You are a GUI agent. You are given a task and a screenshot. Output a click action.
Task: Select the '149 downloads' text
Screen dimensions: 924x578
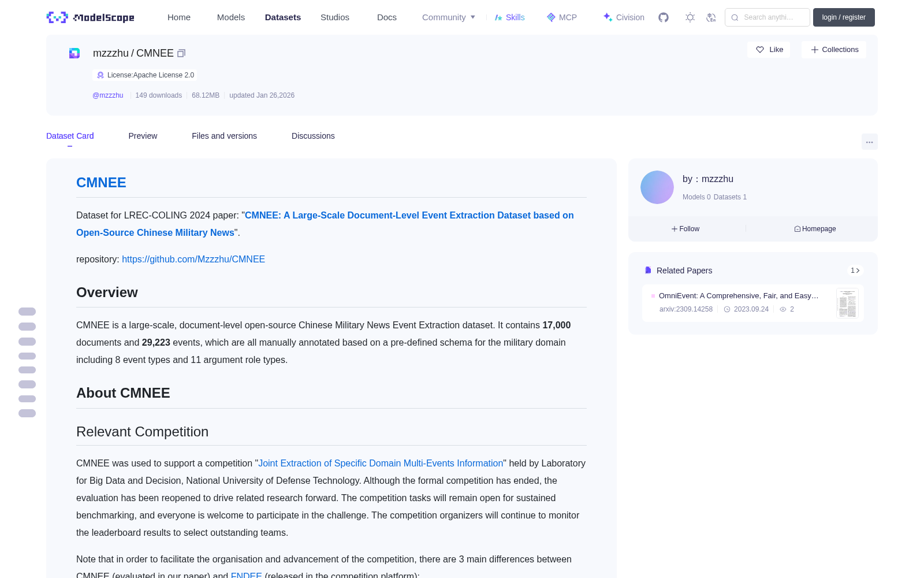159,95
